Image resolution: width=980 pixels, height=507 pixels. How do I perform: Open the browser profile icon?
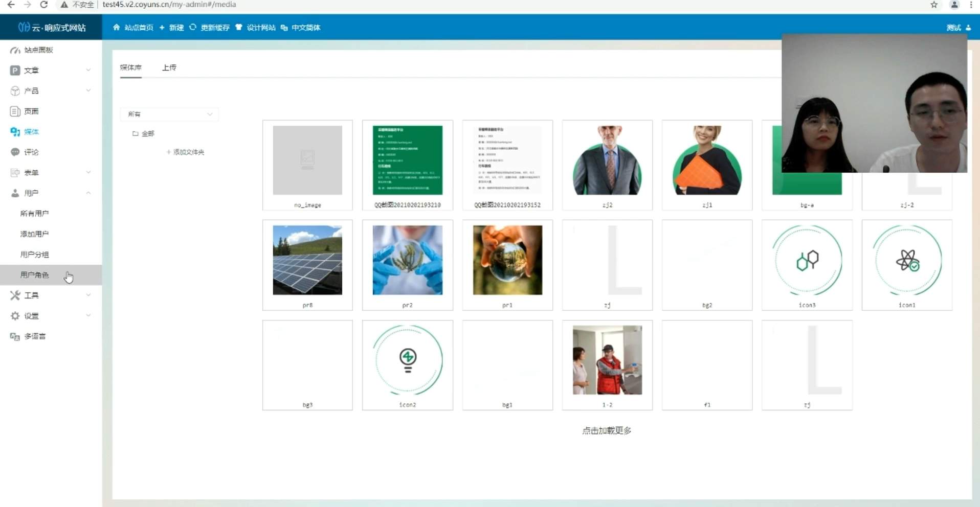[954, 5]
